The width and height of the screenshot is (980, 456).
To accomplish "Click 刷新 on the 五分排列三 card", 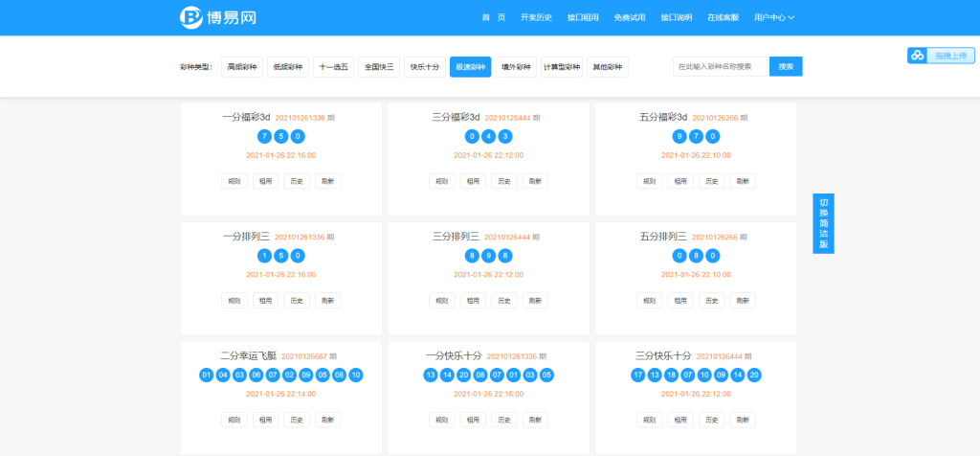I will (743, 300).
